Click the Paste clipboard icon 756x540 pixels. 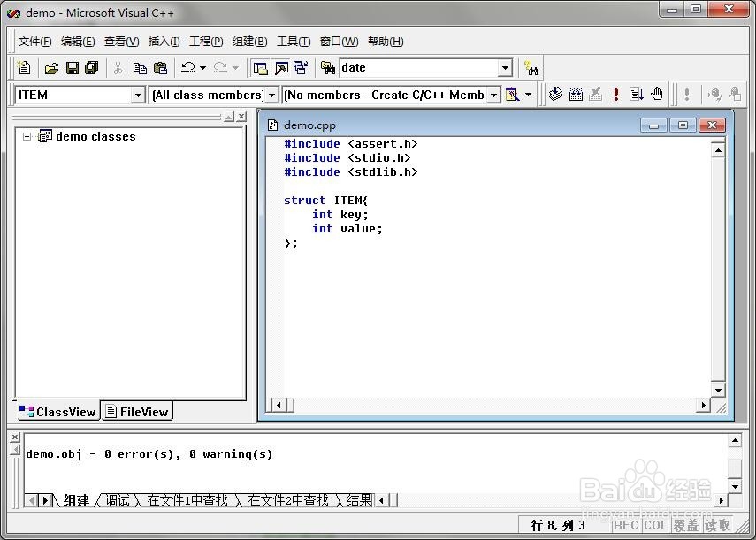click(x=160, y=68)
